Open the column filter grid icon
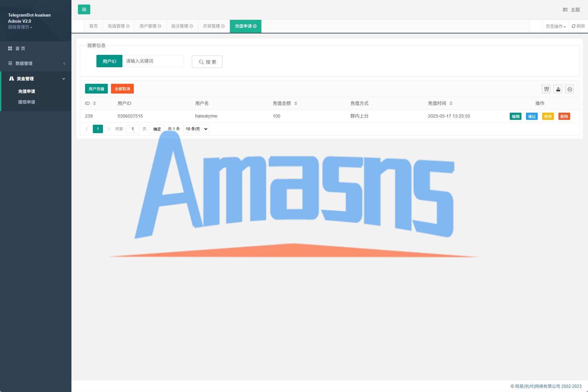This screenshot has width=588, height=392. [x=547, y=89]
